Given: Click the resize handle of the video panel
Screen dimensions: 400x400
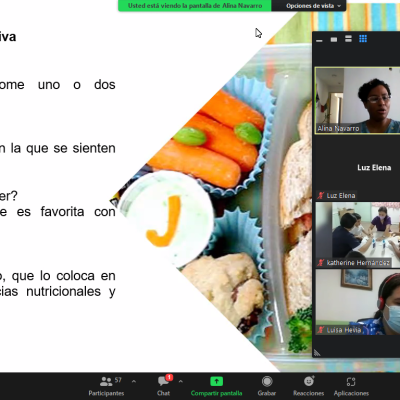Looking at the screenshot, I should (317, 353).
